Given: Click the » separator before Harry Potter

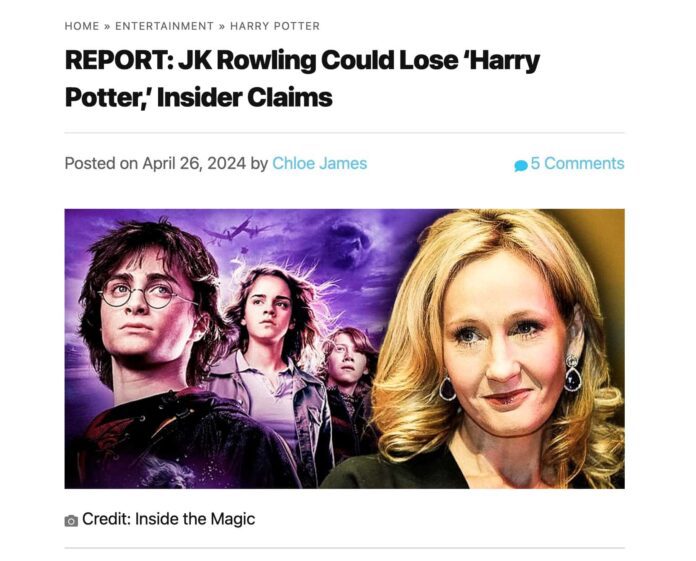Looking at the screenshot, I should point(222,26).
